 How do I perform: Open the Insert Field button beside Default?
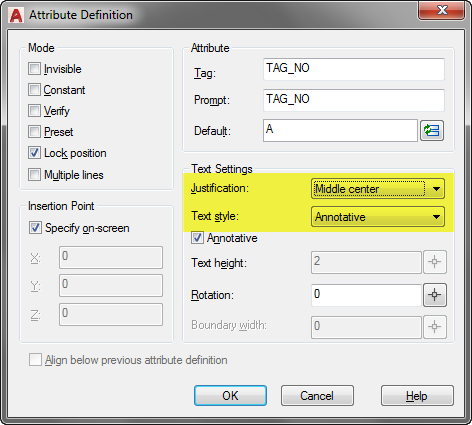pyautogui.click(x=432, y=131)
